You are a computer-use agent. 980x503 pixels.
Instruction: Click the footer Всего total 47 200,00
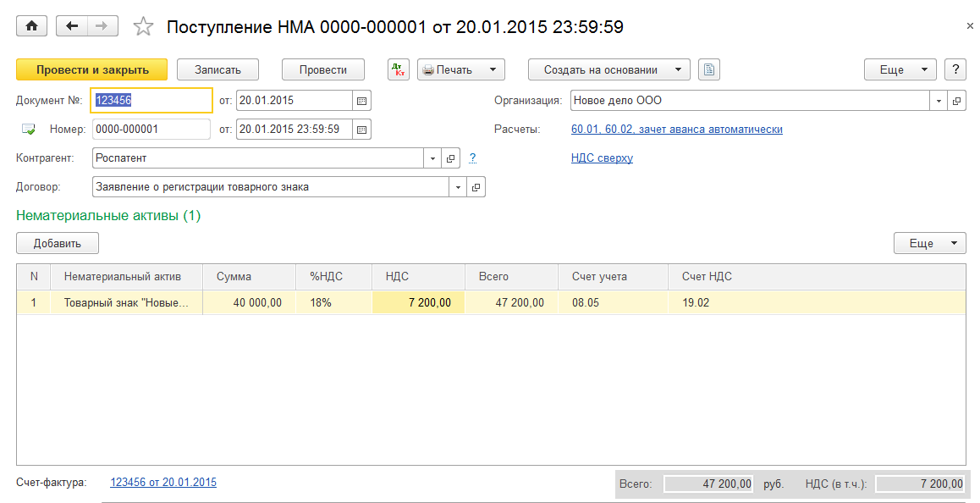[x=708, y=484]
